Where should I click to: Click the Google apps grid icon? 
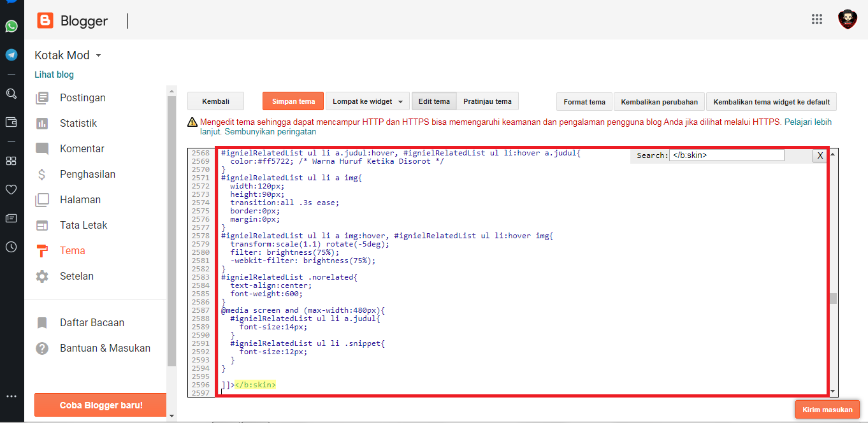tap(817, 19)
